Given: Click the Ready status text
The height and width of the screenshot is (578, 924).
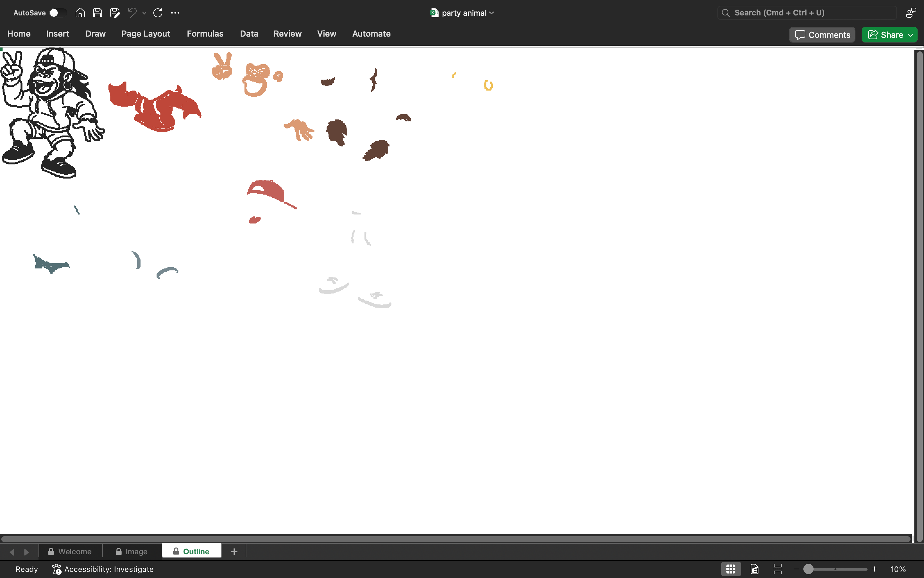Looking at the screenshot, I should (27, 569).
